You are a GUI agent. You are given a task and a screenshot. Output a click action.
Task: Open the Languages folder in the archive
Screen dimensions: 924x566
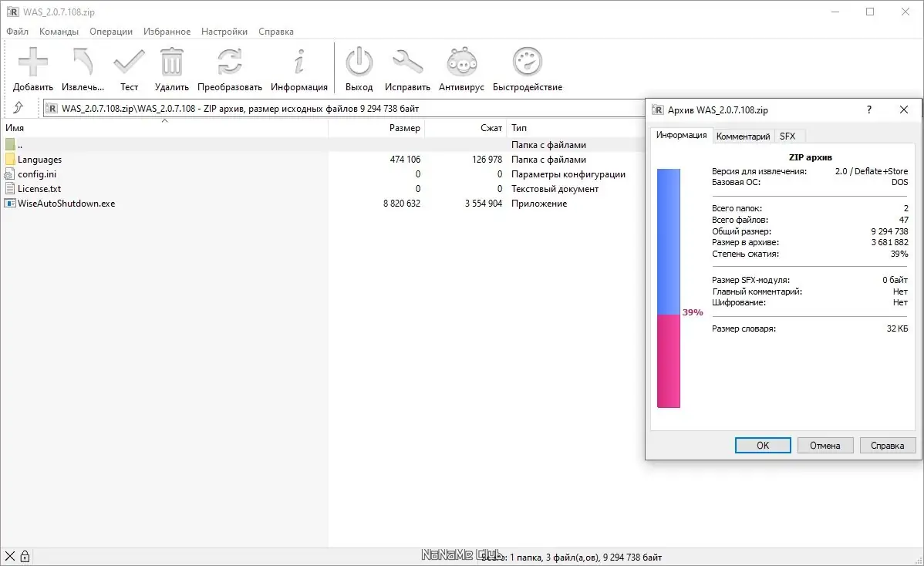41,159
